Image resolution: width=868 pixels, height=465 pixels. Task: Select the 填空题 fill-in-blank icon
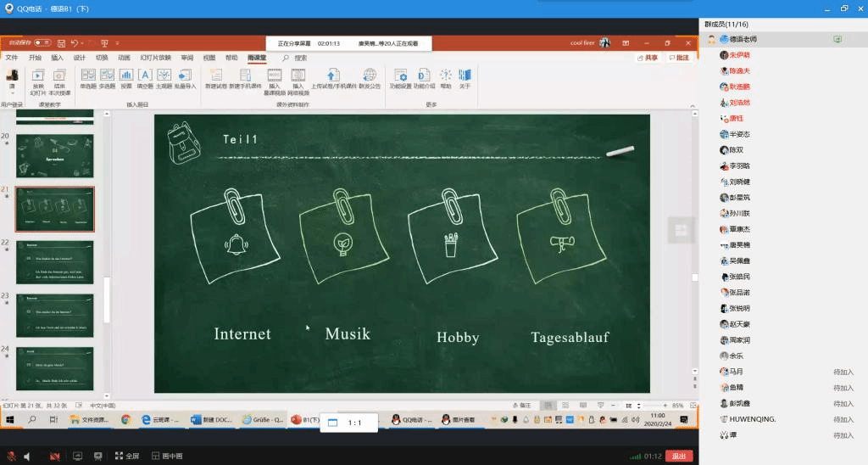coord(144,78)
